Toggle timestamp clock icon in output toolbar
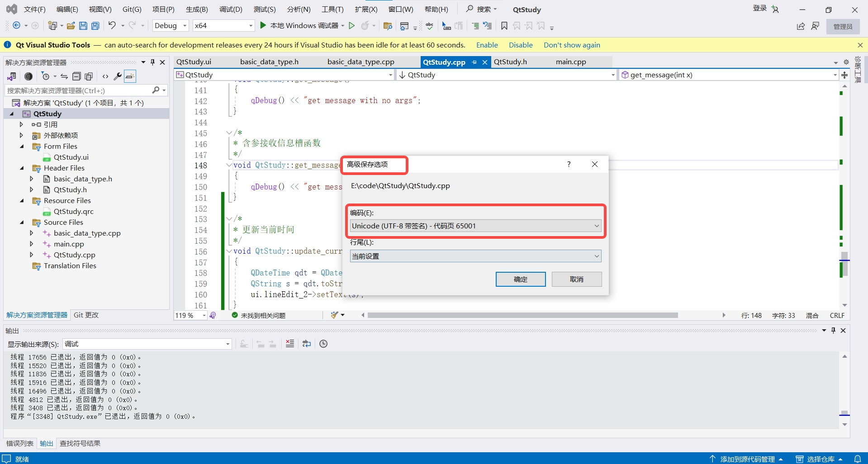The height and width of the screenshot is (464, 868). [323, 344]
